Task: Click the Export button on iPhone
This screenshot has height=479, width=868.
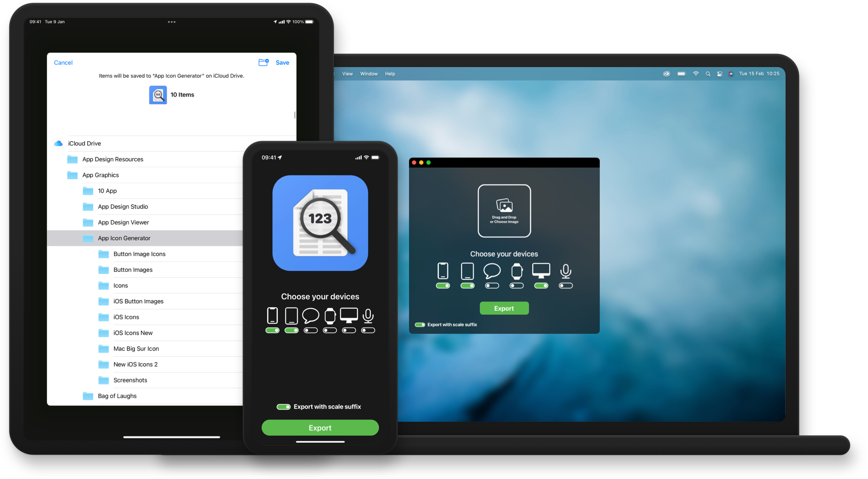Action: coord(320,428)
